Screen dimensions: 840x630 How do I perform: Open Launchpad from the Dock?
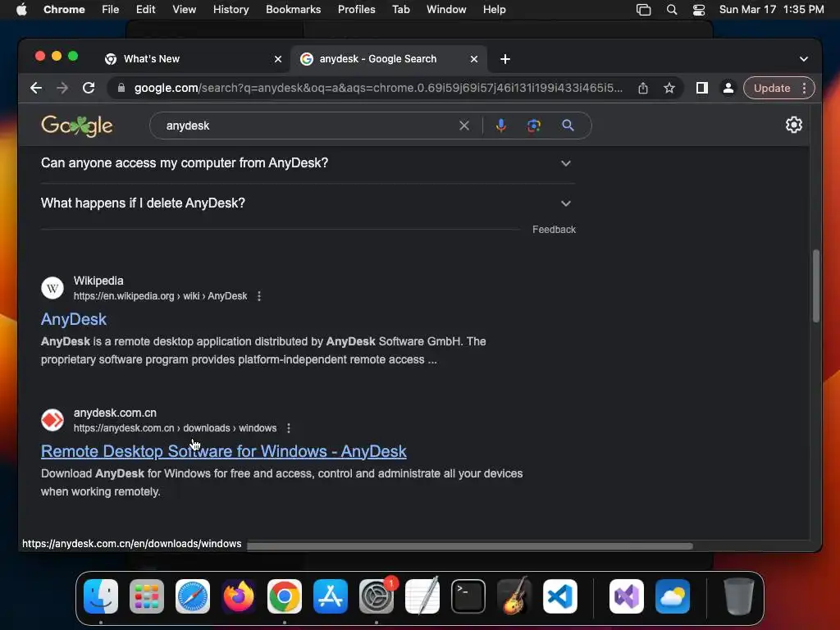[x=147, y=596]
